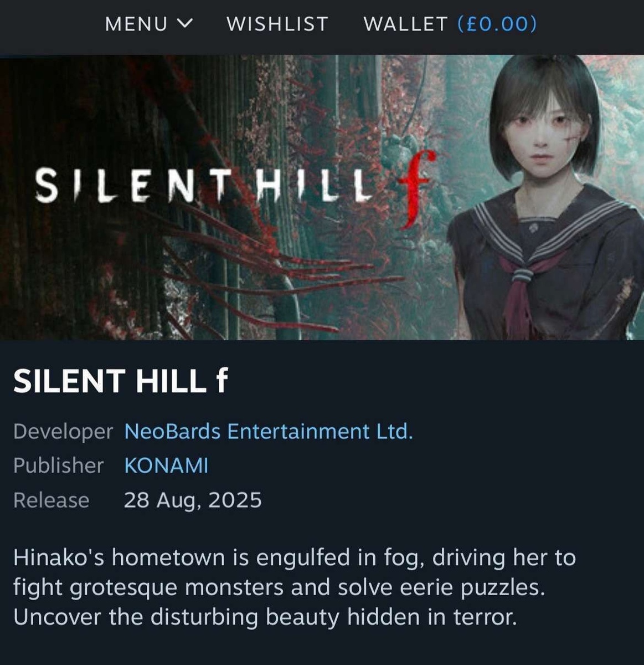Open the NeoBards Entertainment Ltd. developer link
Screen dimensions: 644x665
(269, 431)
